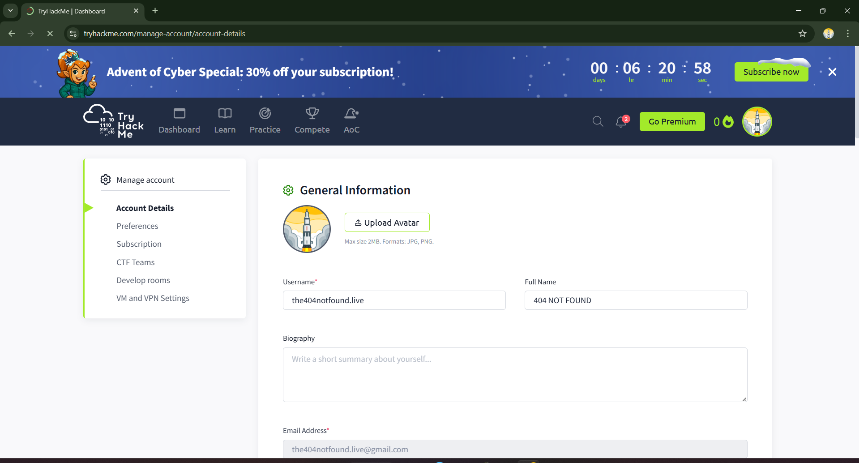868x463 pixels.
Task: Select the TryHackMe | Dashboard tab
Action: coord(83,11)
